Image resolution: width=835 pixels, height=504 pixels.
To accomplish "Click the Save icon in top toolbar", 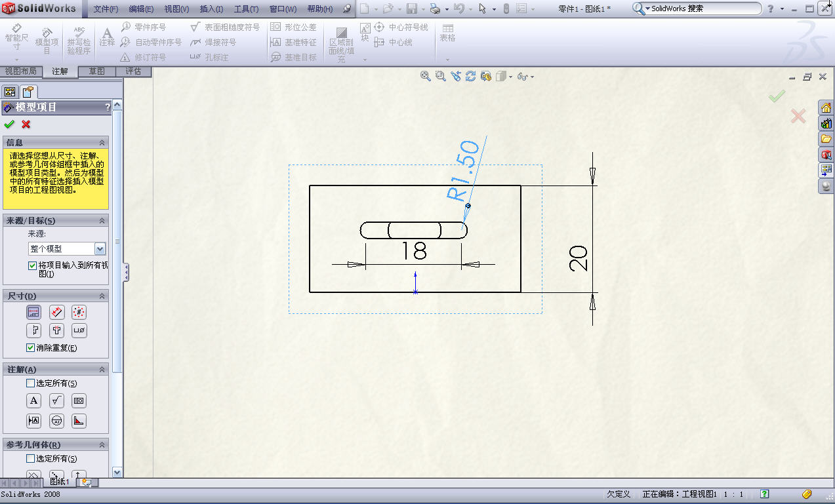I will point(412,9).
